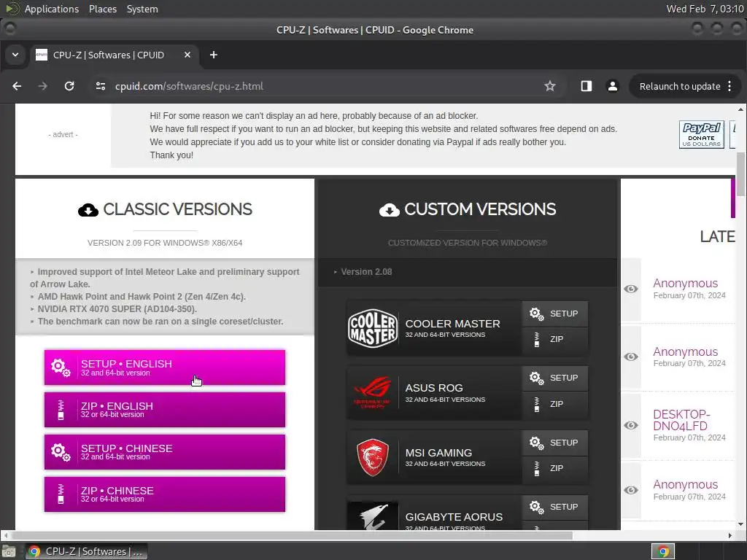Click the Classic Versions cloud download icon
747x560 pixels.
pos(88,209)
